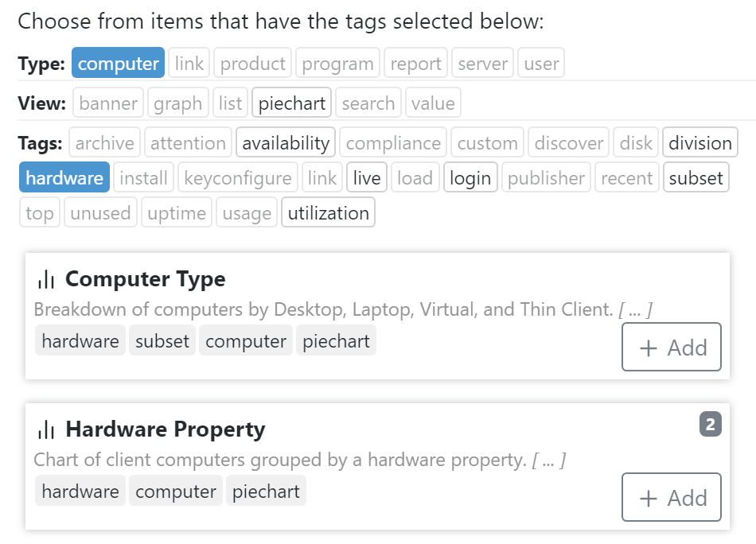Add the Hardware Property chart
Viewport: 756px width, 544px height.
pyautogui.click(x=671, y=497)
